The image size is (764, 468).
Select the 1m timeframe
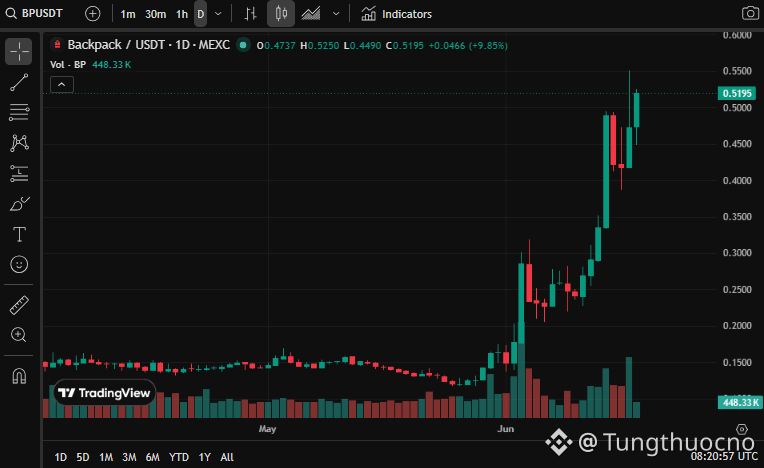coord(128,14)
